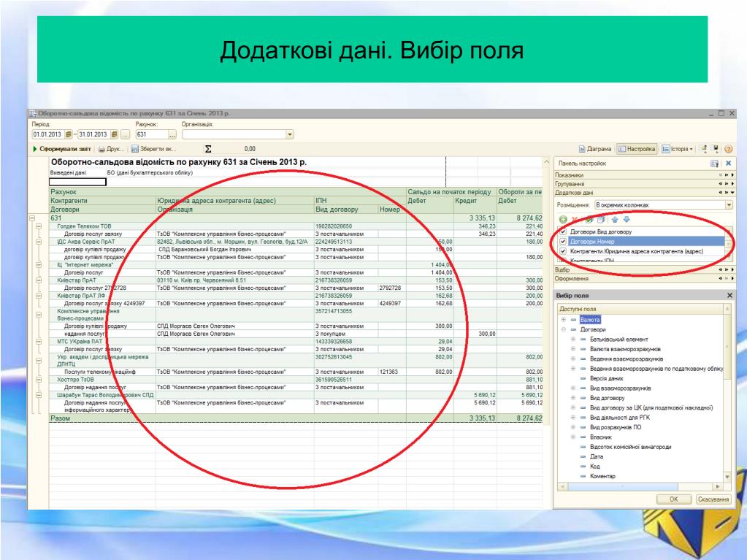Open calendar for start date 01.01.2013
Viewport: 747px width, 560px height.
coord(68,135)
